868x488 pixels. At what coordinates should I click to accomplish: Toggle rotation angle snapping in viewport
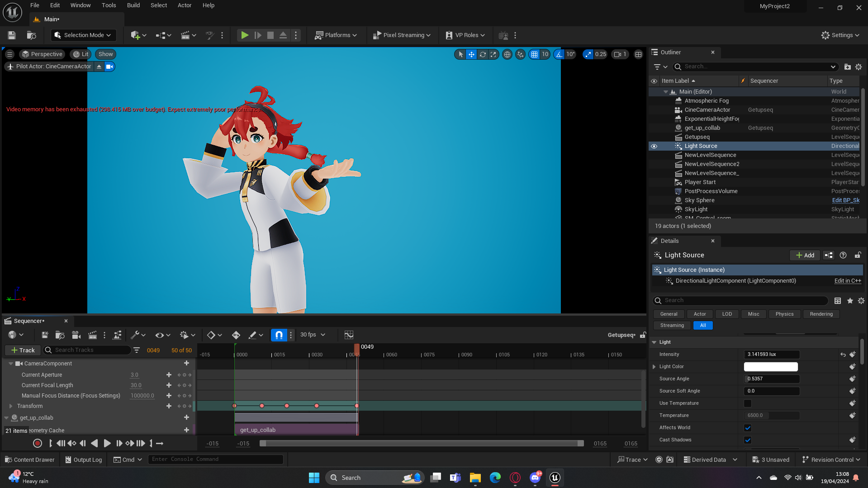tap(560, 54)
